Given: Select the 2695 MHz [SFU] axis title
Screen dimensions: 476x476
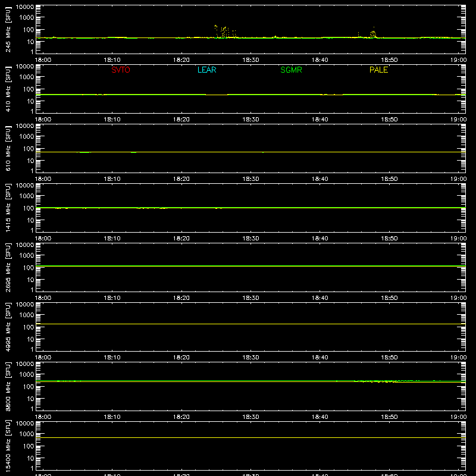Looking at the screenshot, I should 8,267.
